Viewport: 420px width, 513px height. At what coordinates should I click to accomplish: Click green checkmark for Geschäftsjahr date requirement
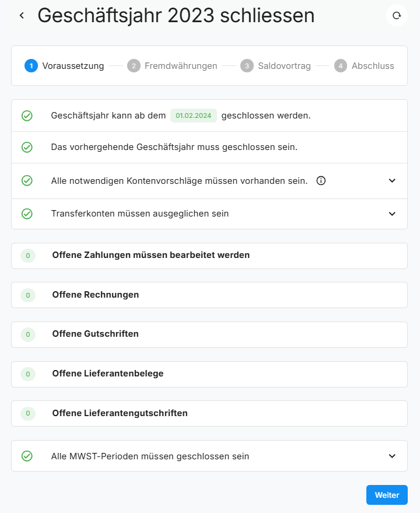27,116
